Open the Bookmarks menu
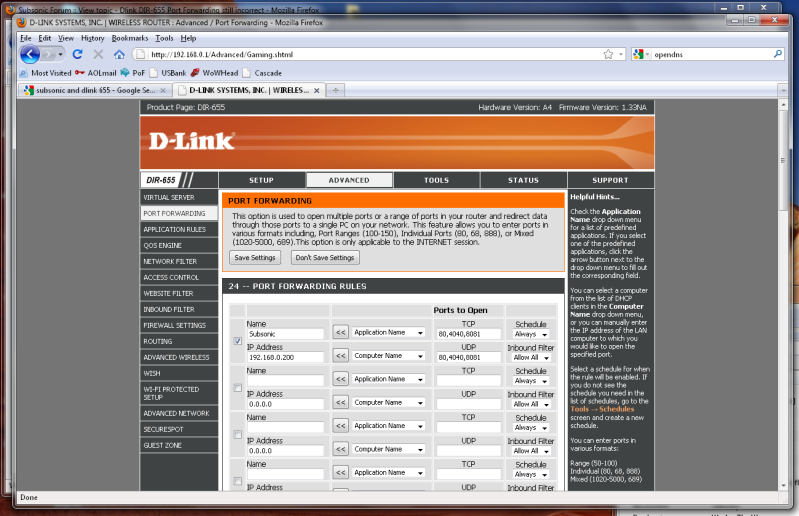This screenshot has width=799, height=516. click(130, 38)
